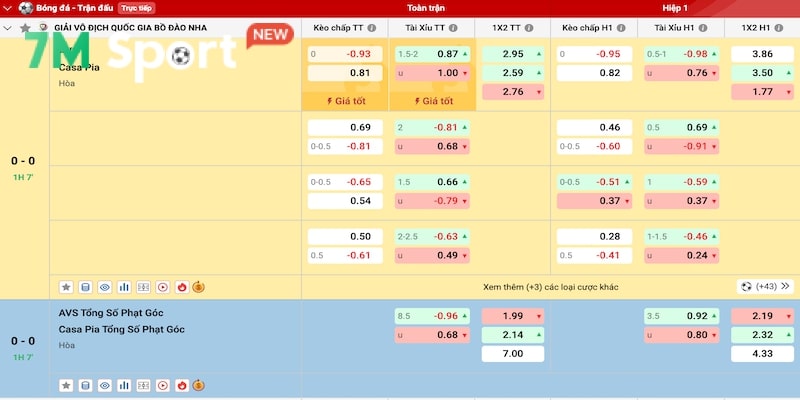
Task: Open the live video play icon for the first match
Action: (162, 287)
